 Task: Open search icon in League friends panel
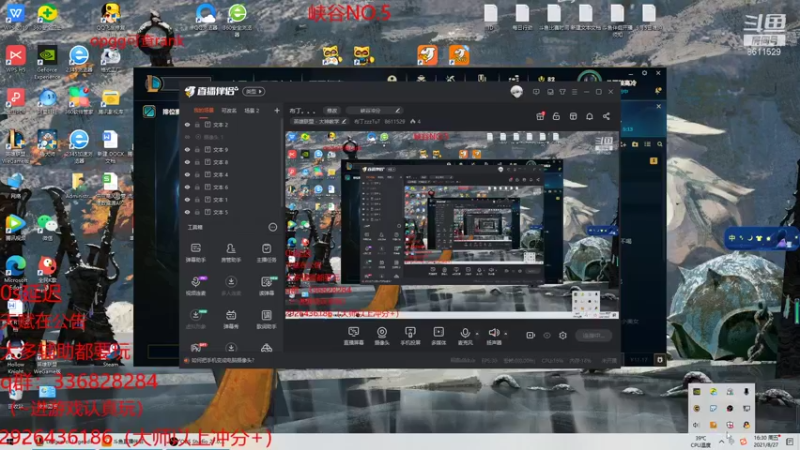[x=660, y=144]
